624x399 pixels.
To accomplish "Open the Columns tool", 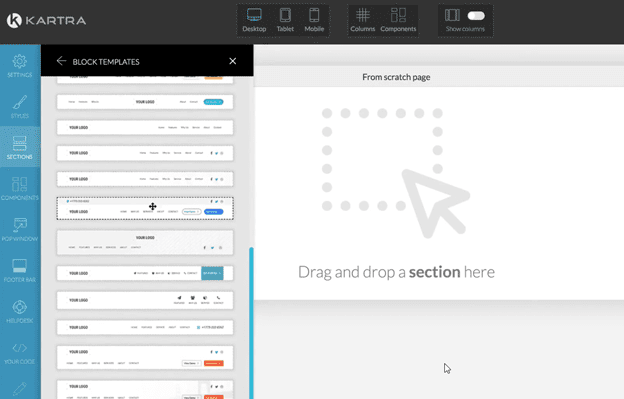I will pos(363,21).
